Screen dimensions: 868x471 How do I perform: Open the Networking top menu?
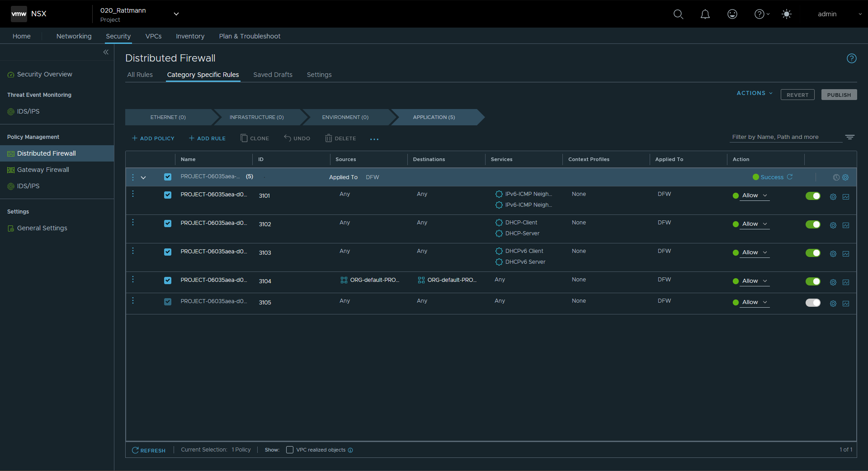(74, 36)
